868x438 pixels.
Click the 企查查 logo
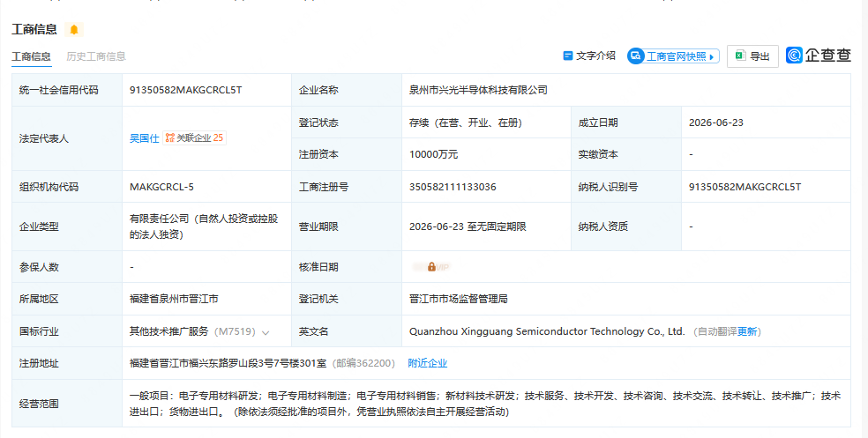(819, 56)
